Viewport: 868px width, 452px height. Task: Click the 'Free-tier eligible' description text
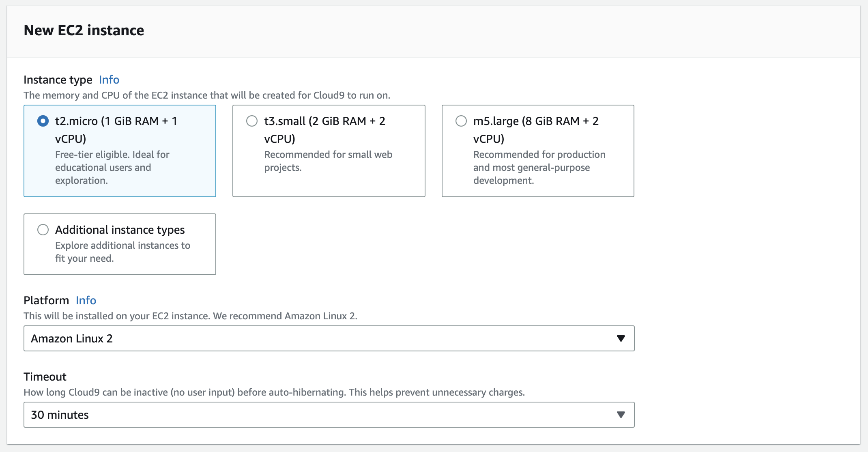[x=112, y=168]
